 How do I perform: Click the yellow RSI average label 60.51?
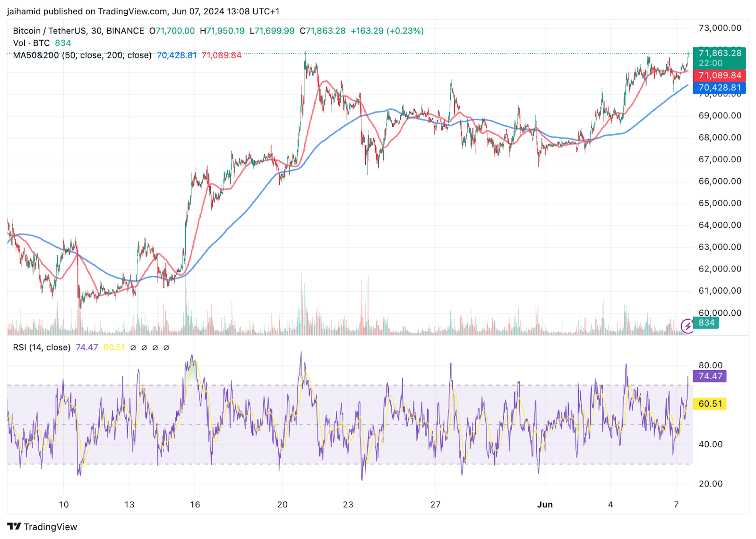point(710,404)
